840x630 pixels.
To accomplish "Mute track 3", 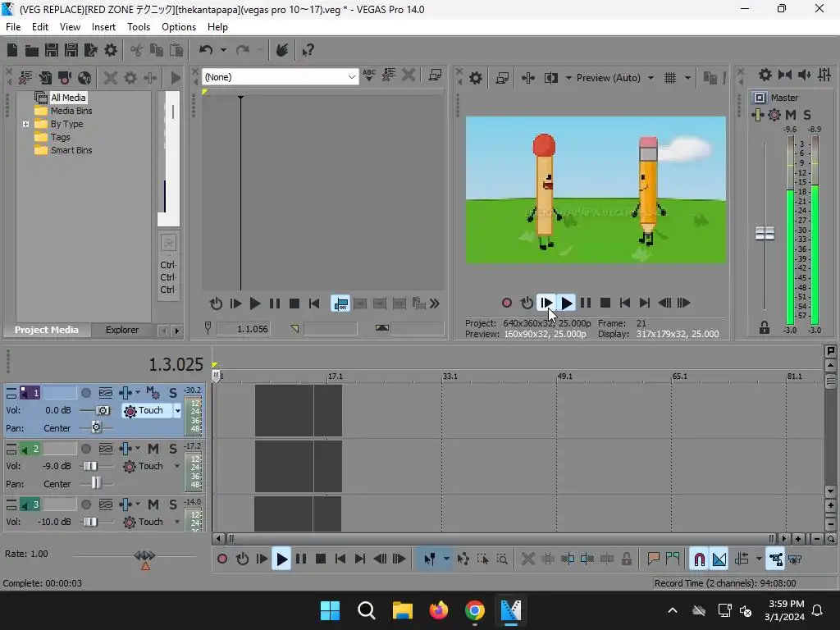I will pos(153,504).
